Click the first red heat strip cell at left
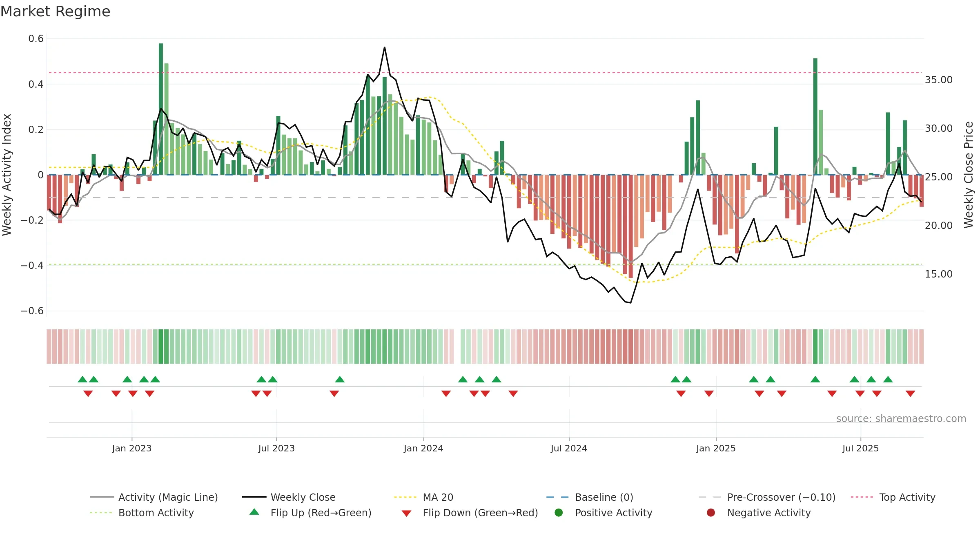Viewport: 980px width, 551px height. 49,347
